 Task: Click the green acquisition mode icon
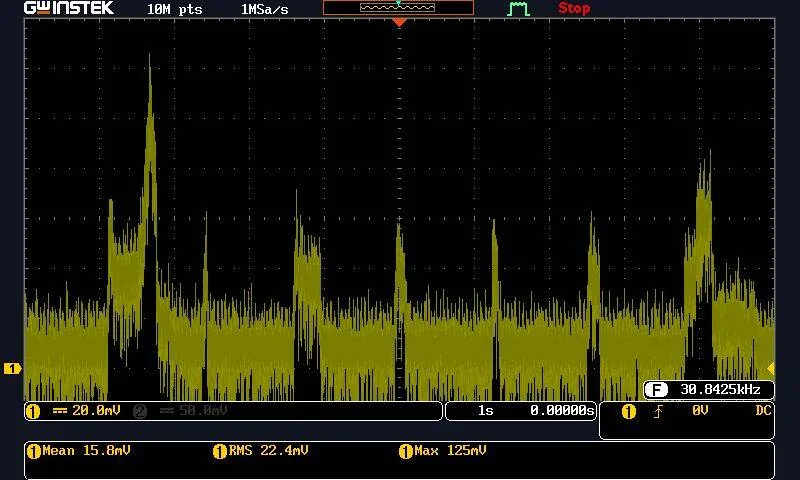(x=518, y=9)
